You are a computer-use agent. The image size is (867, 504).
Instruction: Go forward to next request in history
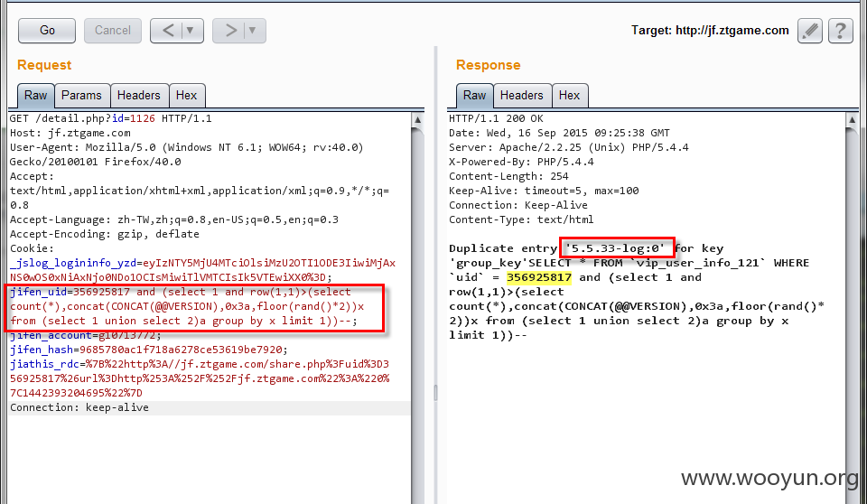pos(231,31)
